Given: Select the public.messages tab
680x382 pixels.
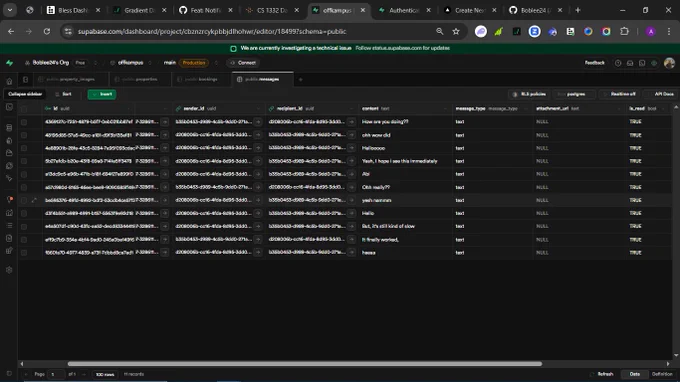Looking at the screenshot, I should click(262, 80).
